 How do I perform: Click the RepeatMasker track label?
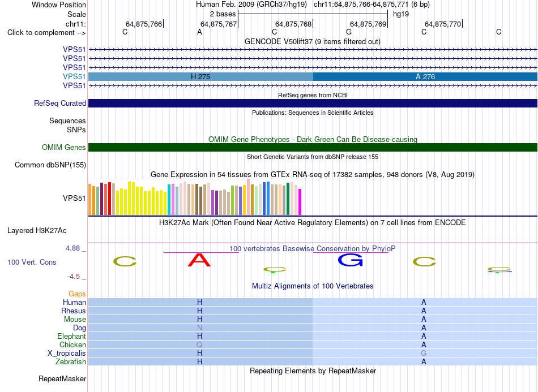click(x=62, y=378)
